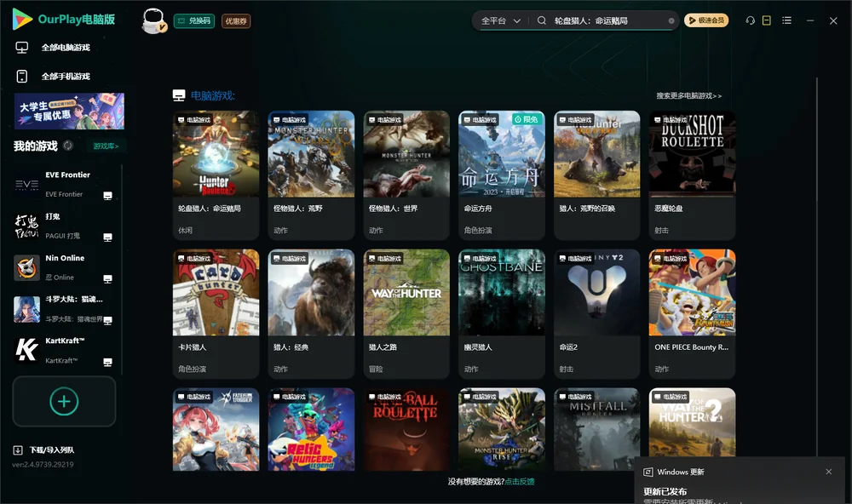Viewport: 852px width, 504px height.
Task: Open 斗罗大陆 game in my games
Action: click(64, 309)
